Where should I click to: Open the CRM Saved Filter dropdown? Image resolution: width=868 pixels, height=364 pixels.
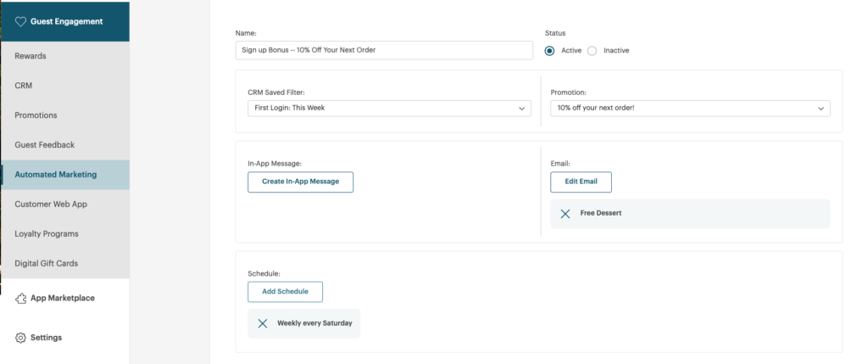click(389, 109)
